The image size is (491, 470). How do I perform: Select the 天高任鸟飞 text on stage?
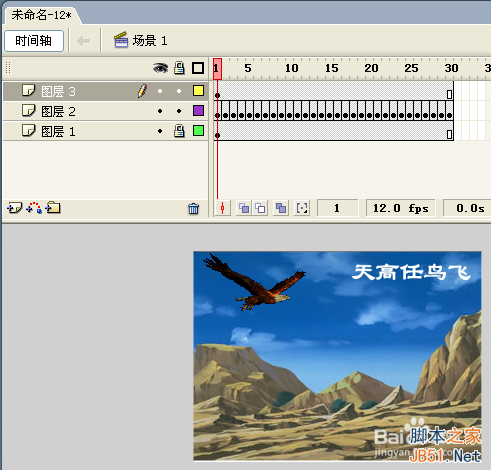click(x=411, y=272)
